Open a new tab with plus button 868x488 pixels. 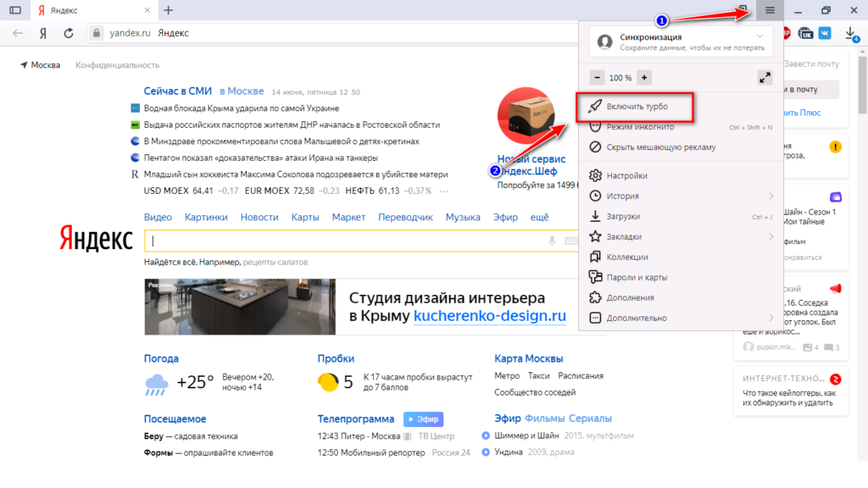tap(168, 10)
